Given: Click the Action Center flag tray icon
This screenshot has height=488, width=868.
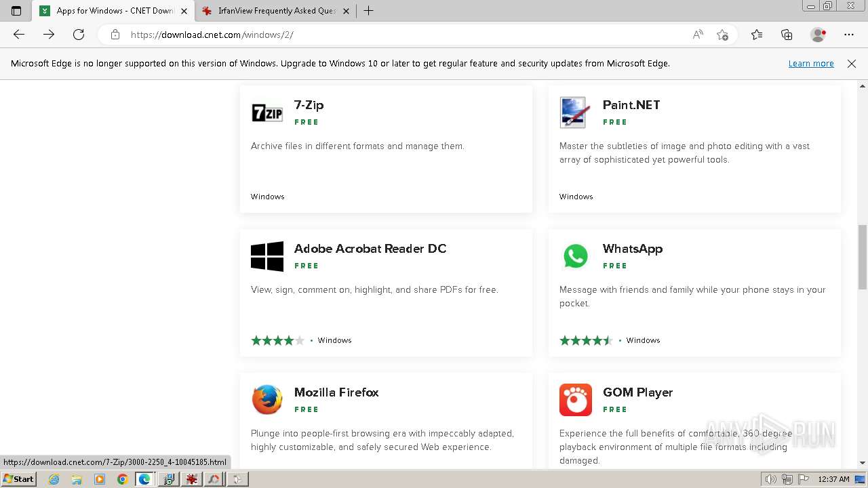Looking at the screenshot, I should 803,479.
